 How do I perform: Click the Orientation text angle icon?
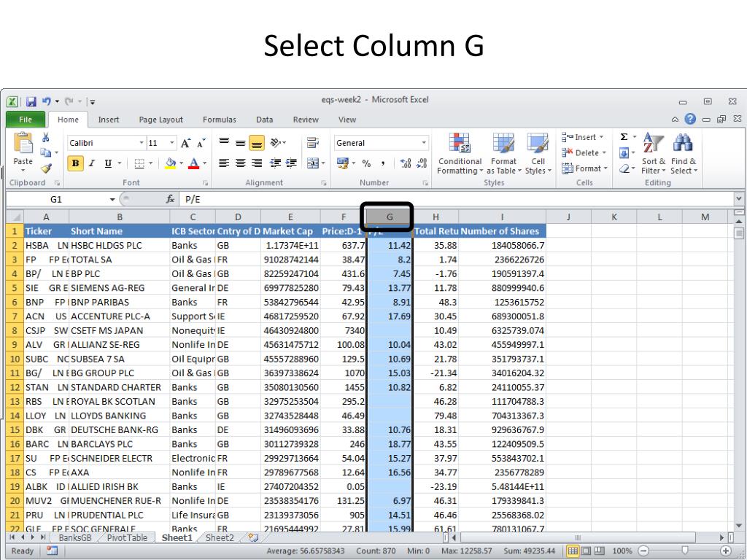pyautogui.click(x=276, y=142)
